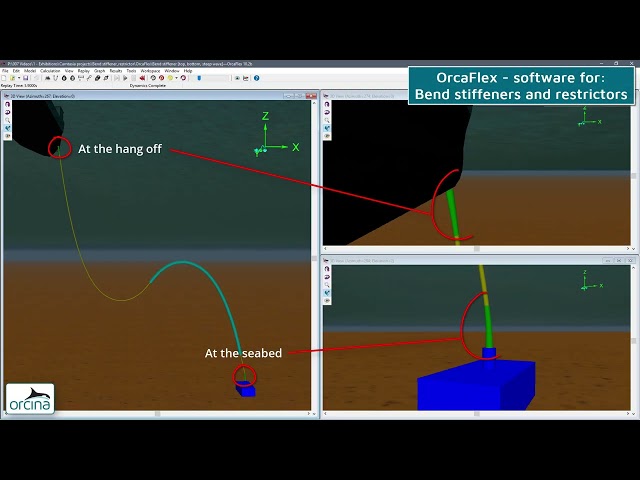Open the View menu
This screenshot has height=480, width=640.
point(69,71)
